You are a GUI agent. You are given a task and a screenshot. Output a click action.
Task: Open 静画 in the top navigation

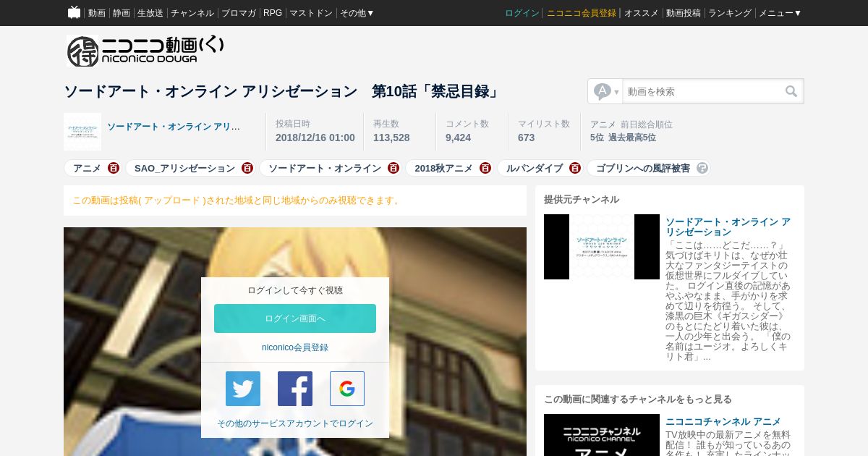[122, 13]
